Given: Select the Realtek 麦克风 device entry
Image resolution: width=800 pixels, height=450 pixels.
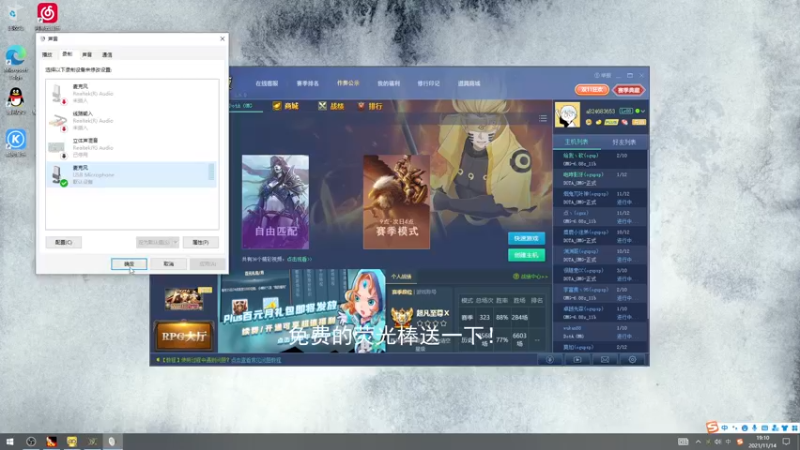Looking at the screenshot, I should [x=131, y=93].
